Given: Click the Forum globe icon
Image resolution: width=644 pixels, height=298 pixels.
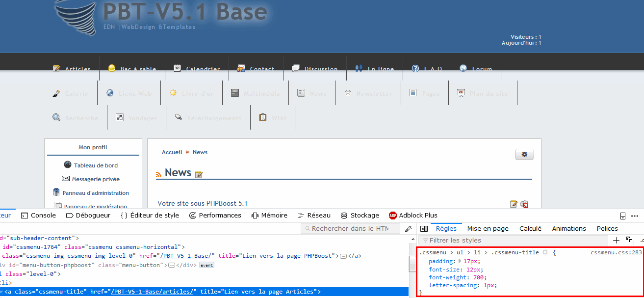Looking at the screenshot, I should click(463, 68).
